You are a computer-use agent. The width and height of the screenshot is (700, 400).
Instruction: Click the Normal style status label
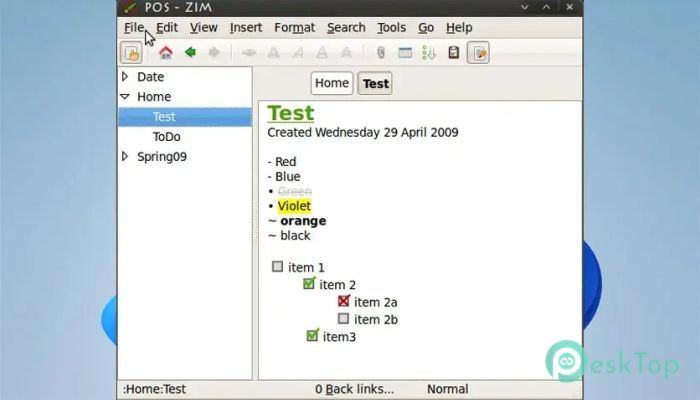click(x=448, y=389)
